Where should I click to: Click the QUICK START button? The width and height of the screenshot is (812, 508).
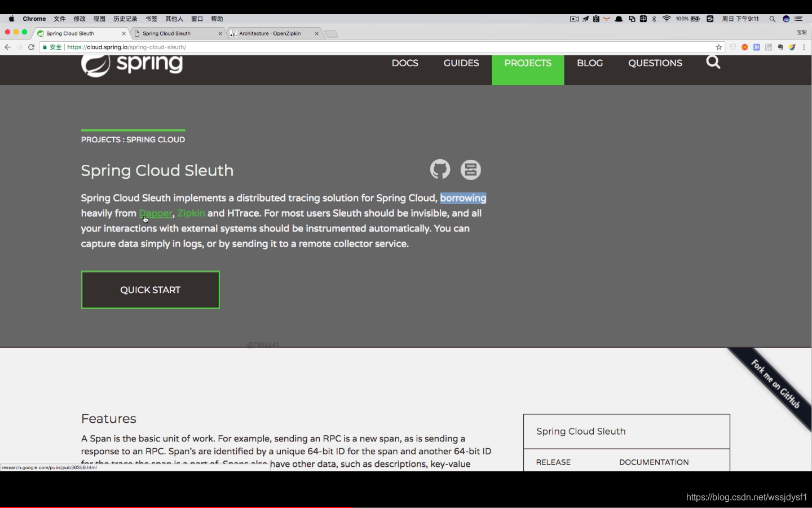click(151, 290)
